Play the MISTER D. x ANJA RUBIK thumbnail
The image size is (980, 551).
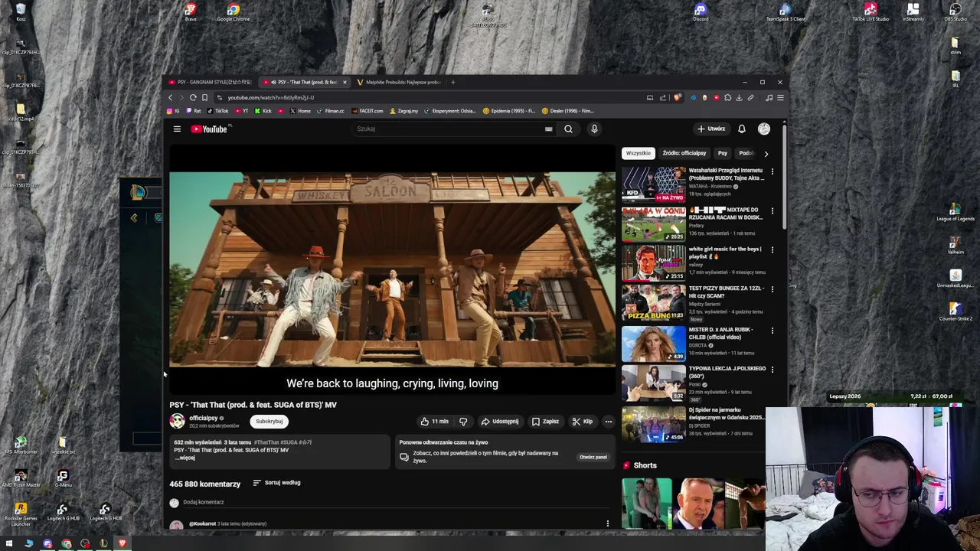[654, 344]
